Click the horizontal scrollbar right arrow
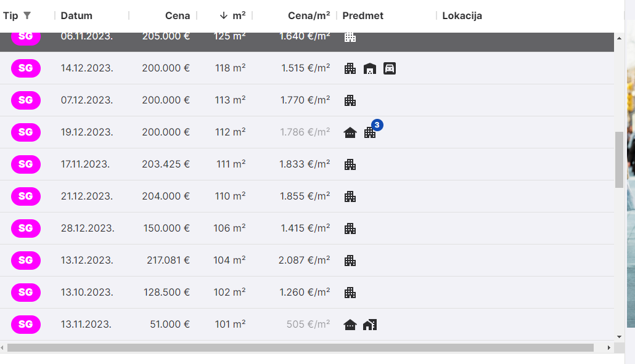635x364 pixels. pyautogui.click(x=609, y=348)
